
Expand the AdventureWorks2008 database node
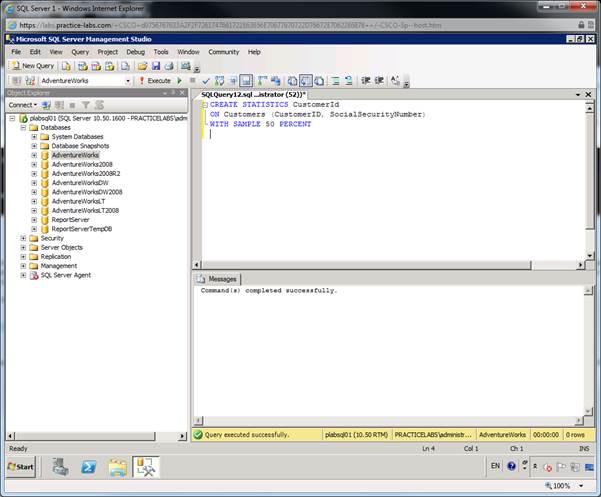tap(34, 164)
